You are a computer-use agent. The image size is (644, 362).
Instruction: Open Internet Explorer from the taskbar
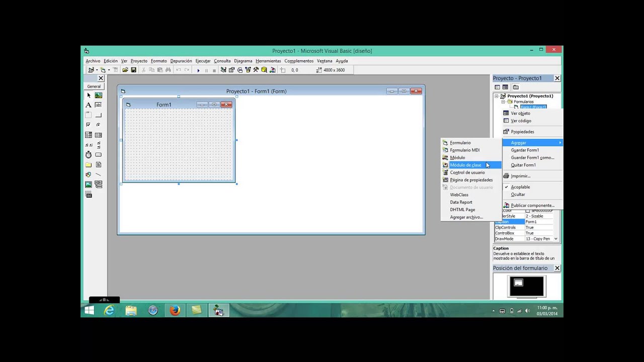(x=109, y=311)
